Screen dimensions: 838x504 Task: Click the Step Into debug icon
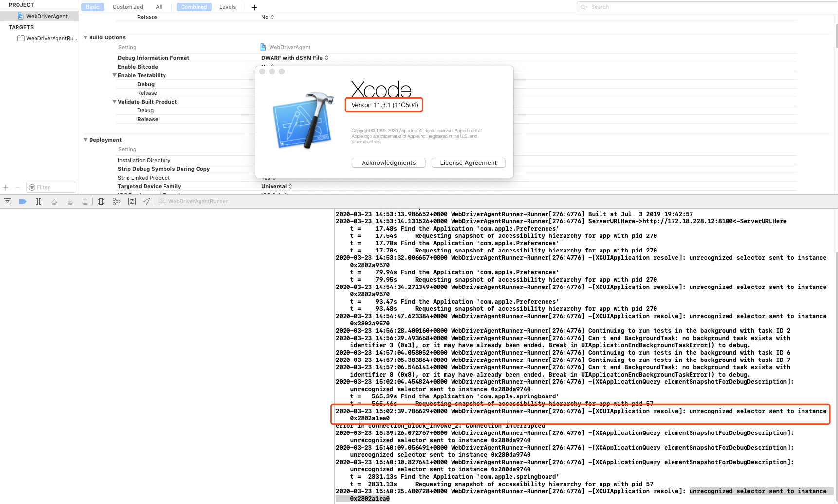point(70,201)
